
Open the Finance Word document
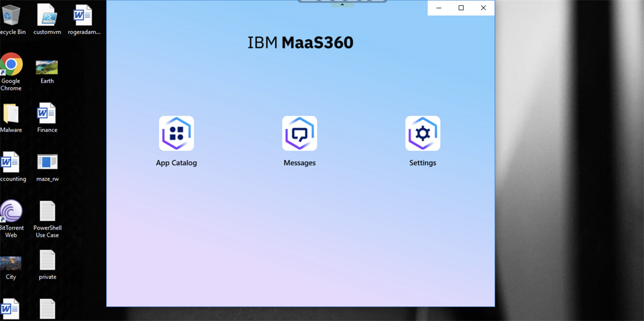point(47,114)
